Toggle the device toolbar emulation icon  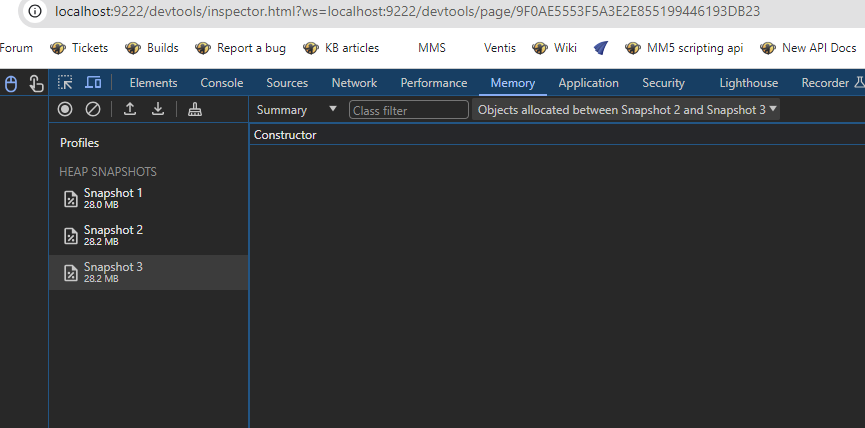(93, 83)
